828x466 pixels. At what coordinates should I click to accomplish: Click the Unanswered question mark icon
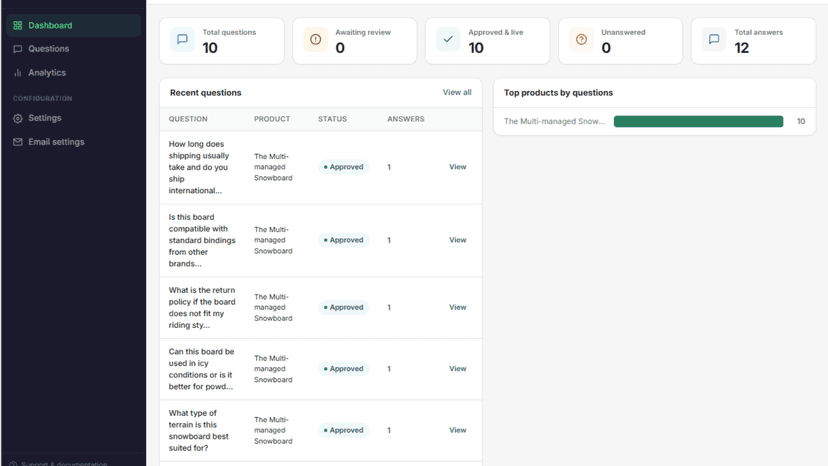tap(581, 40)
